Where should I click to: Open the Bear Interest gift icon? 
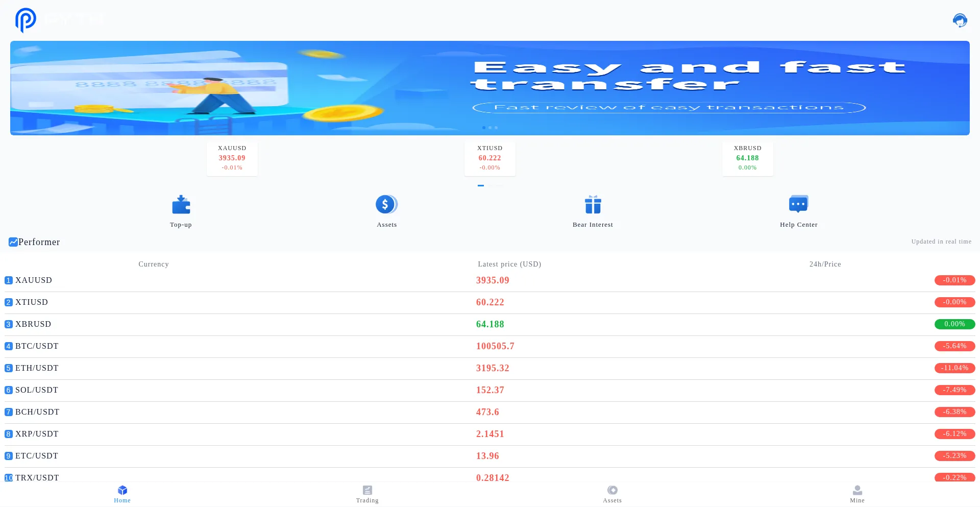pos(593,205)
